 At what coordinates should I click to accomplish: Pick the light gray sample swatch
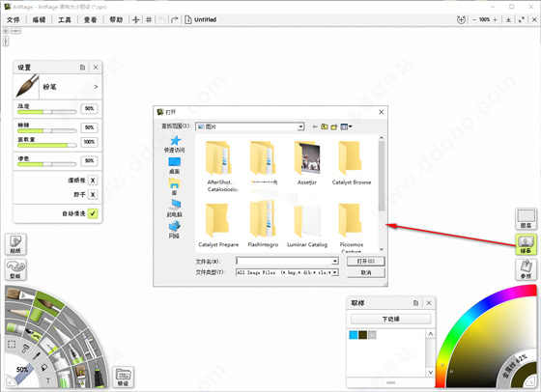(x=372, y=335)
